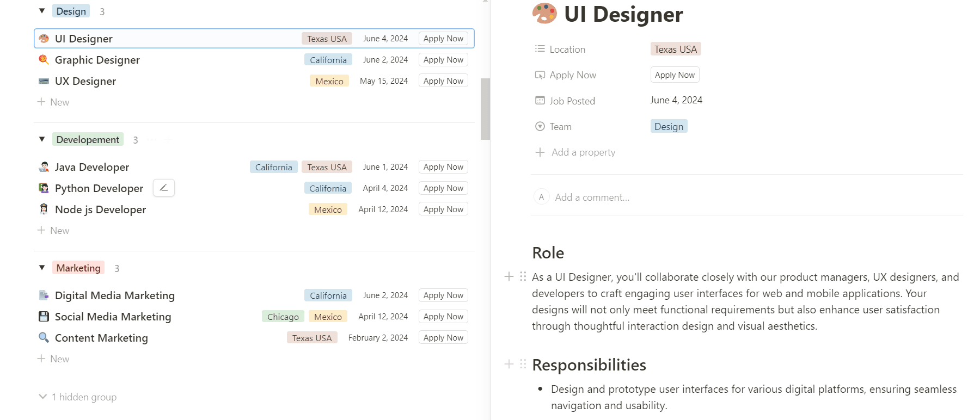Click the Marketing group tag label

point(78,268)
